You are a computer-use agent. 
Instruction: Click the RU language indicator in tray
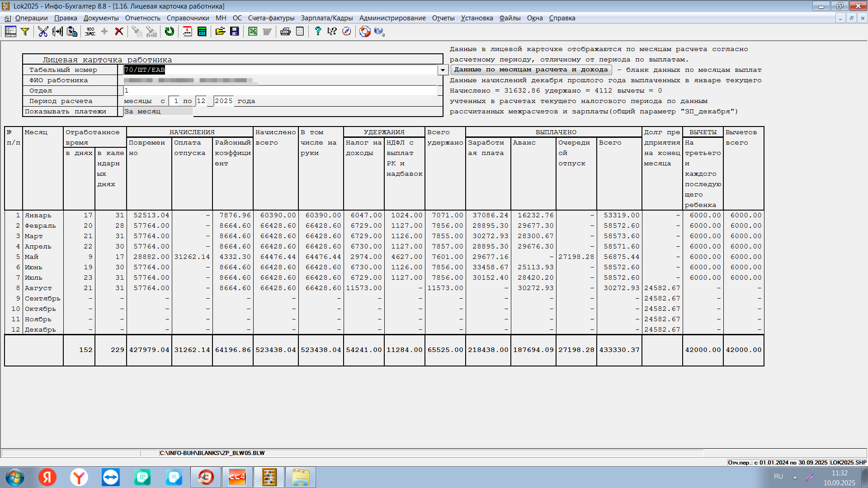coord(778,477)
